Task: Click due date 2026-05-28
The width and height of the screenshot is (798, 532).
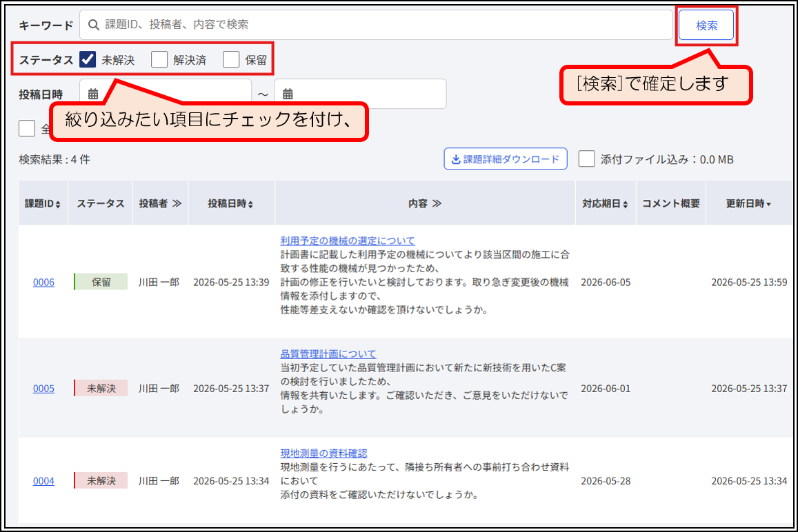Action: (x=606, y=480)
